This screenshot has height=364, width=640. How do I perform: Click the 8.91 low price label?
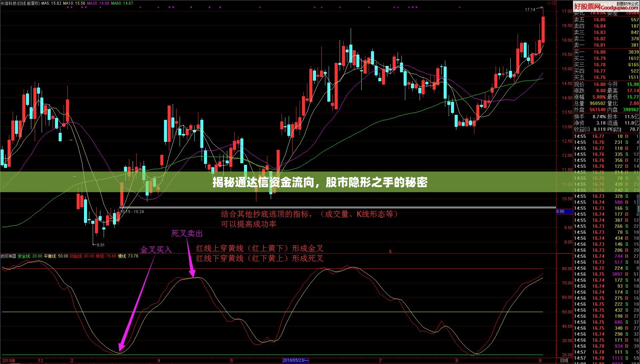pos(101,245)
